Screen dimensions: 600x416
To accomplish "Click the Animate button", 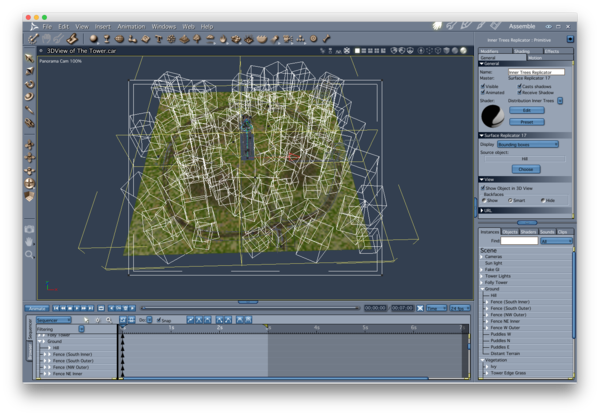I will [x=37, y=308].
